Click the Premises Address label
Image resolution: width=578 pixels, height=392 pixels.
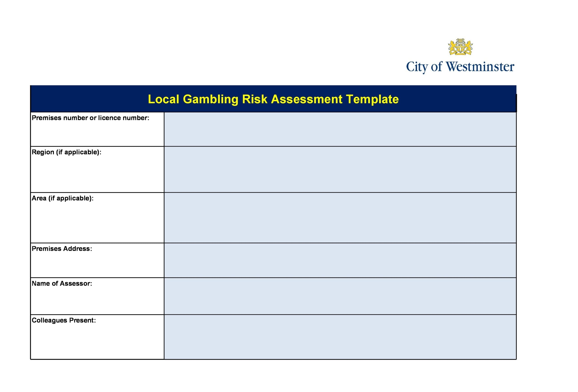62,249
